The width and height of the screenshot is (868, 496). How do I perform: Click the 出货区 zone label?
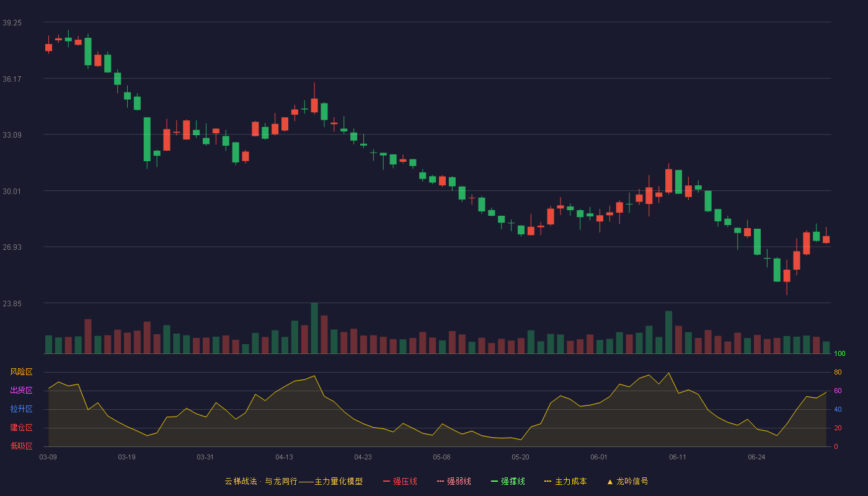[21, 391]
